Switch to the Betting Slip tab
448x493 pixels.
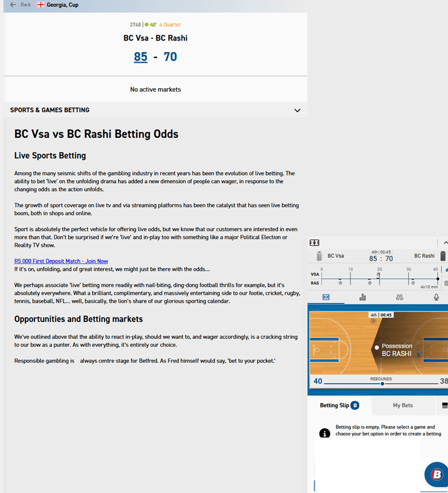pos(339,405)
